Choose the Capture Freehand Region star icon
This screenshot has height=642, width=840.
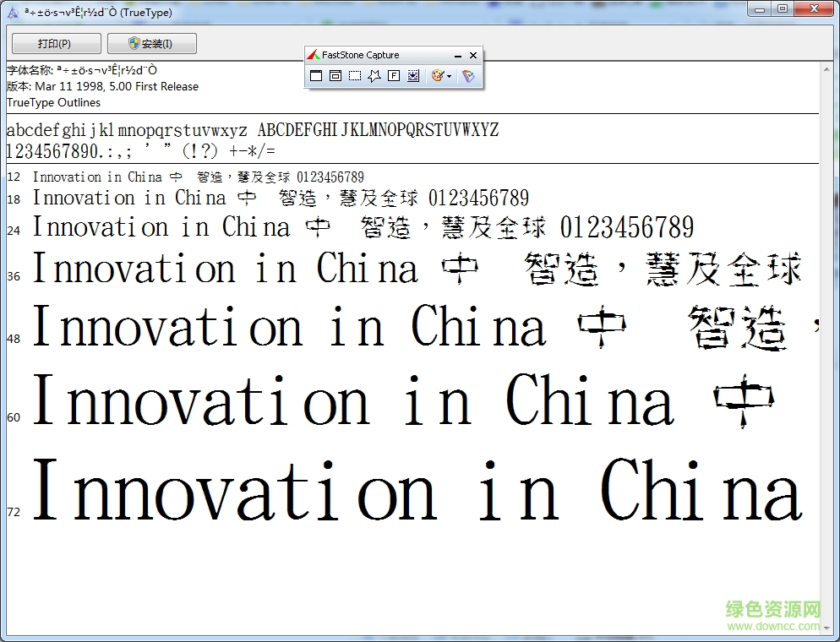coord(374,76)
